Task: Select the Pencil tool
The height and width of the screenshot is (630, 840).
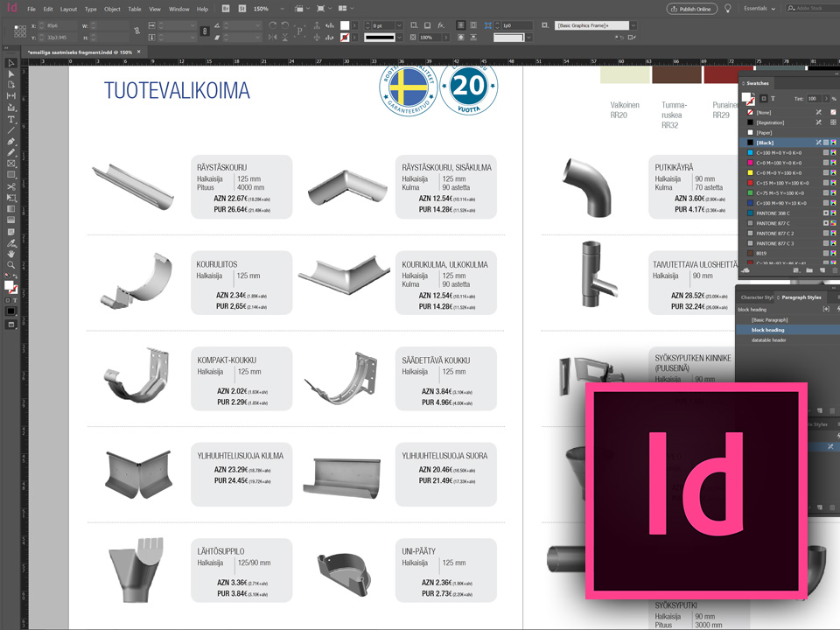Action: tap(10, 152)
